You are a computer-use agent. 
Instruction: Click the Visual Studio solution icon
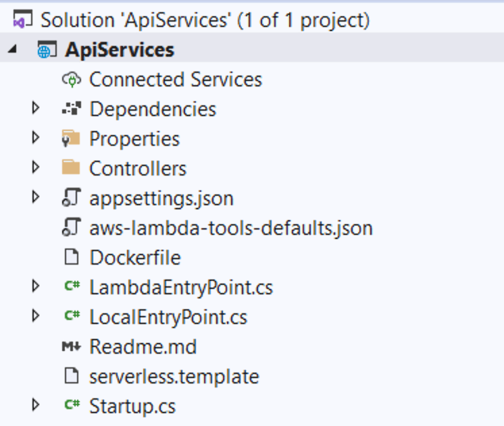tap(22, 20)
